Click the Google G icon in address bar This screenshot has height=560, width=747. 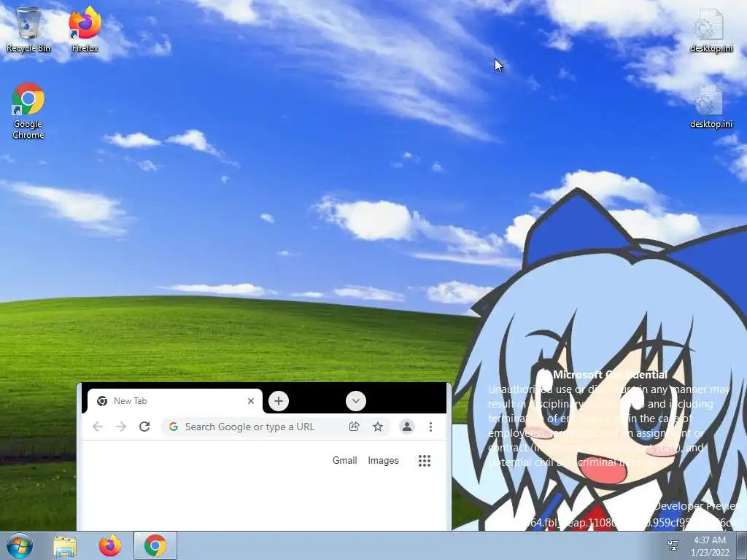point(174,427)
